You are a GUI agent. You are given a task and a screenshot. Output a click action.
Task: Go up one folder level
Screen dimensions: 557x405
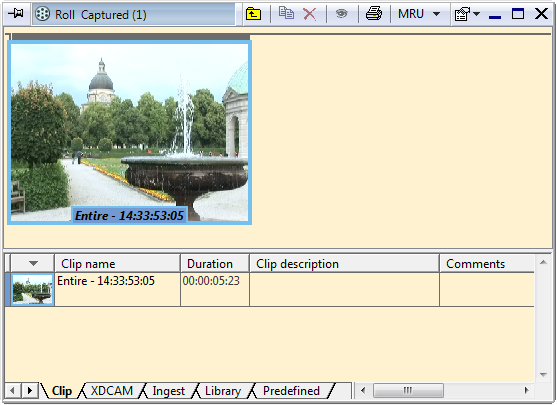[253, 14]
